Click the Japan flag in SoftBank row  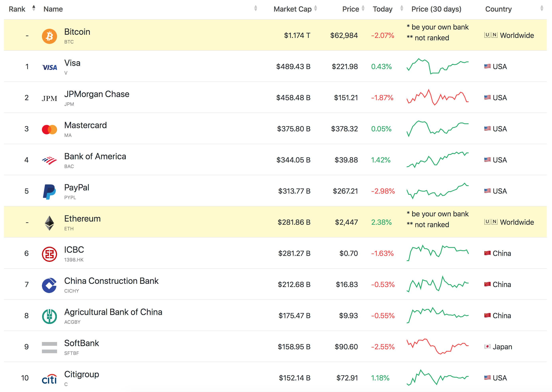coord(487,347)
